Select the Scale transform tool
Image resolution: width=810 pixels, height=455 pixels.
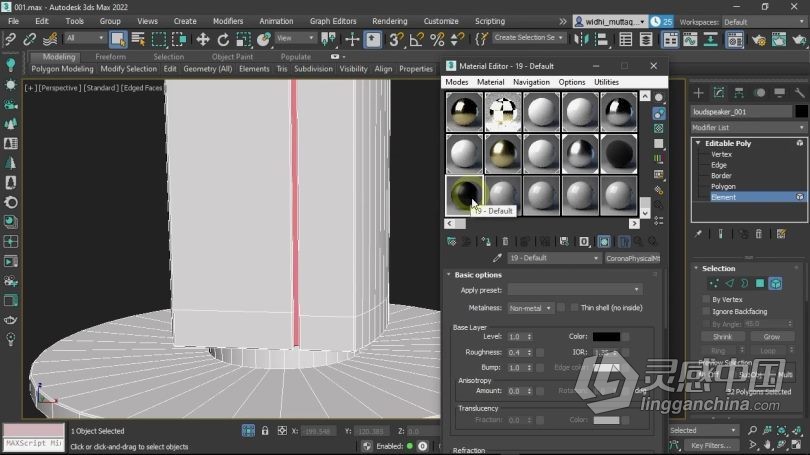[243, 39]
